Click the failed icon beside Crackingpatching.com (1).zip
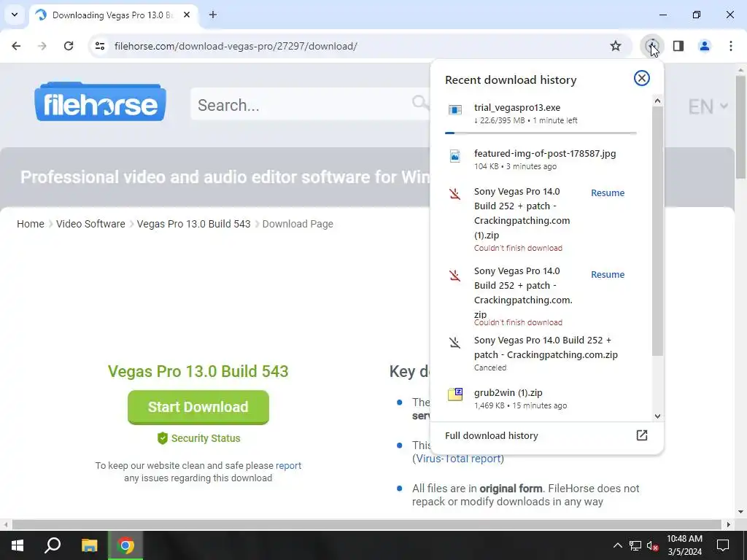Screen dimensions: 747x560 point(455,194)
